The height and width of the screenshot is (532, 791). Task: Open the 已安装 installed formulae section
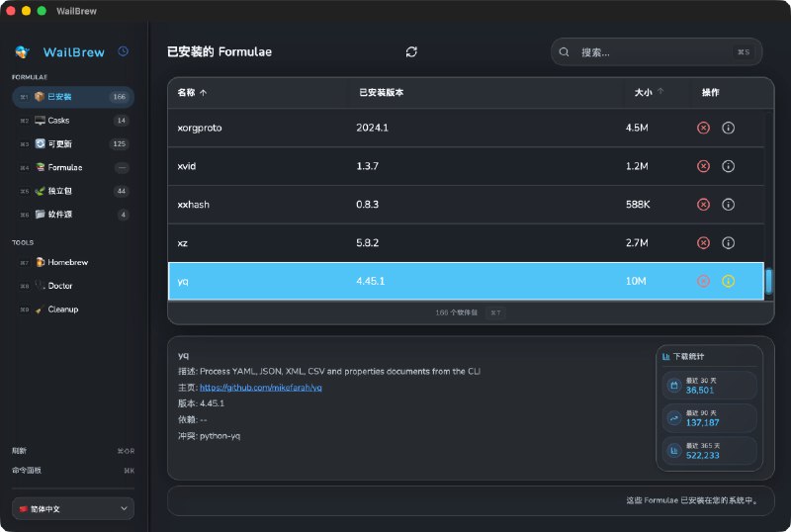point(73,97)
